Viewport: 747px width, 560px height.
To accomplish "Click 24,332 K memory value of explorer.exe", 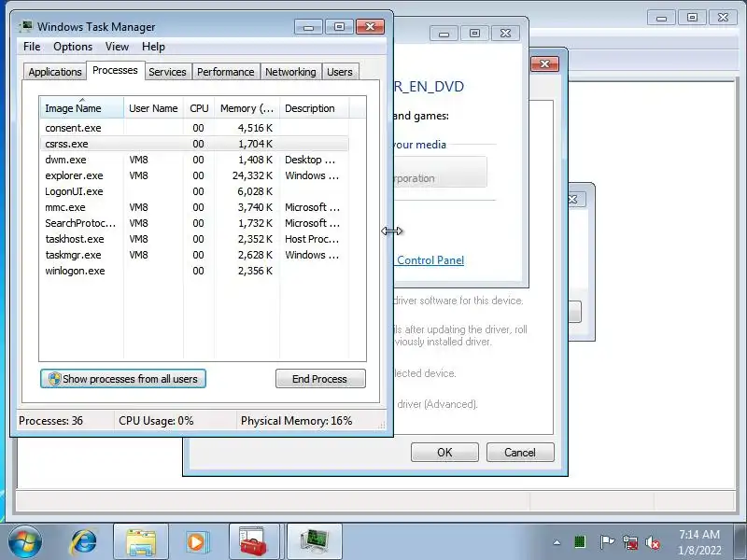I will tap(252, 175).
